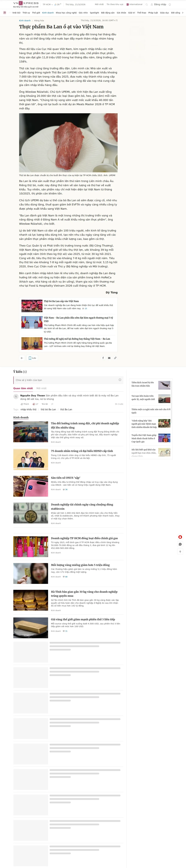The height and width of the screenshot is (868, 186).
Task: Open the floating comment bubble icon
Action: (x=180, y=544)
